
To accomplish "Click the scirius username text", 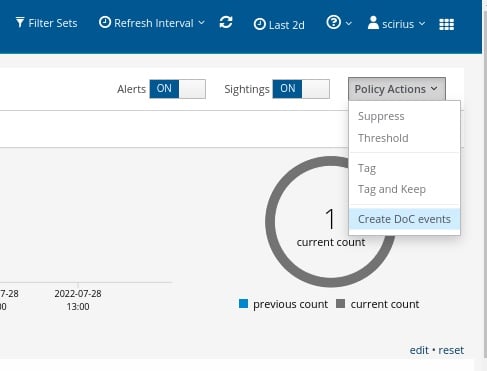I will click(x=398, y=24).
